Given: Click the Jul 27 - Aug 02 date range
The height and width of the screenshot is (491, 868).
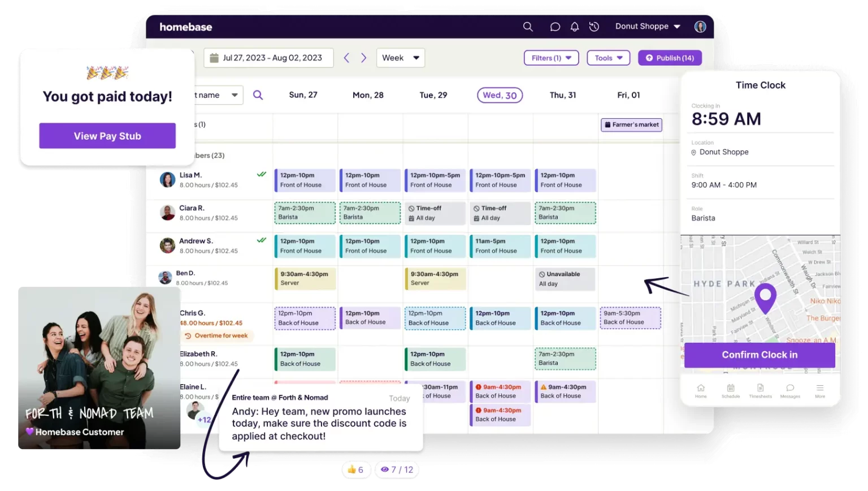Looking at the screenshot, I should [268, 58].
